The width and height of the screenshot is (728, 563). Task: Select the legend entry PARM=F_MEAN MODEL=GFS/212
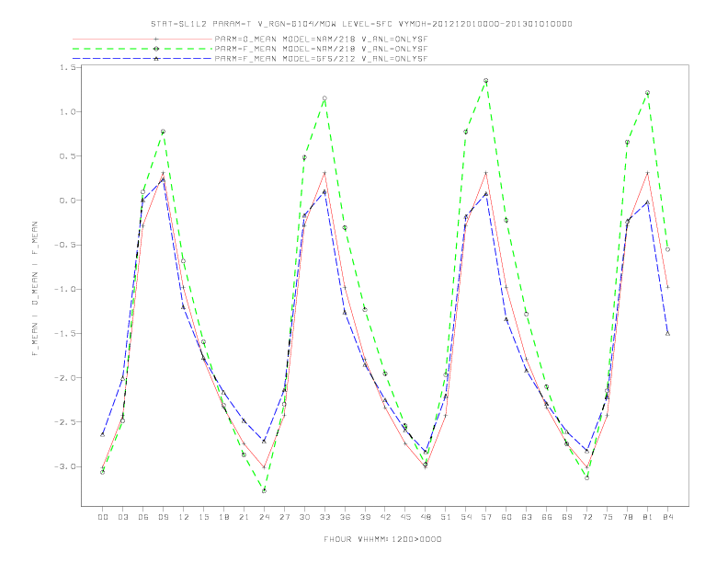pyautogui.click(x=321, y=59)
